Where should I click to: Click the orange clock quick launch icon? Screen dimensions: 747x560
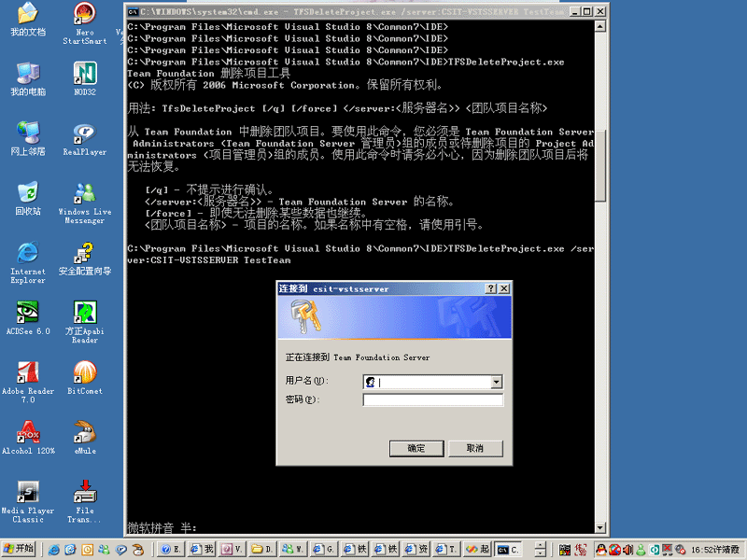(87, 550)
